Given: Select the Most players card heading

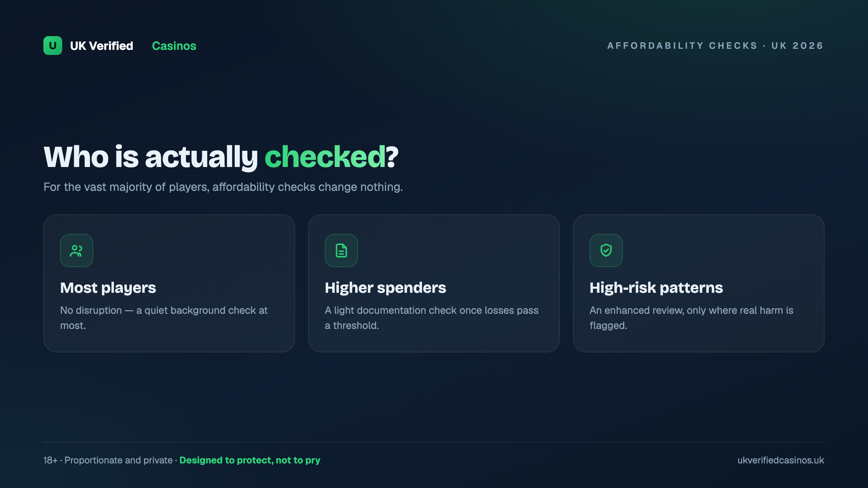Looking at the screenshot, I should [108, 288].
